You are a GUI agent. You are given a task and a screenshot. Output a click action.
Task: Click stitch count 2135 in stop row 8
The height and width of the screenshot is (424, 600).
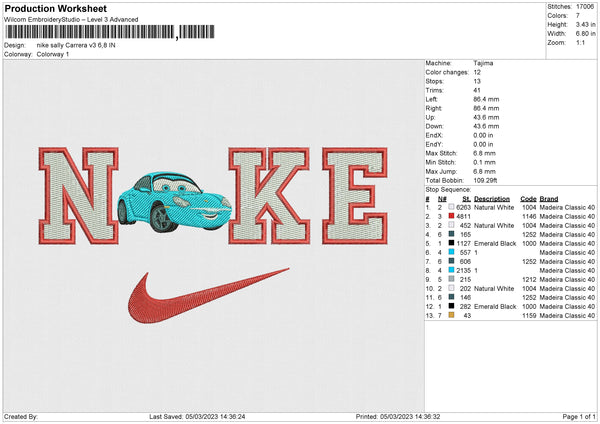(463, 271)
